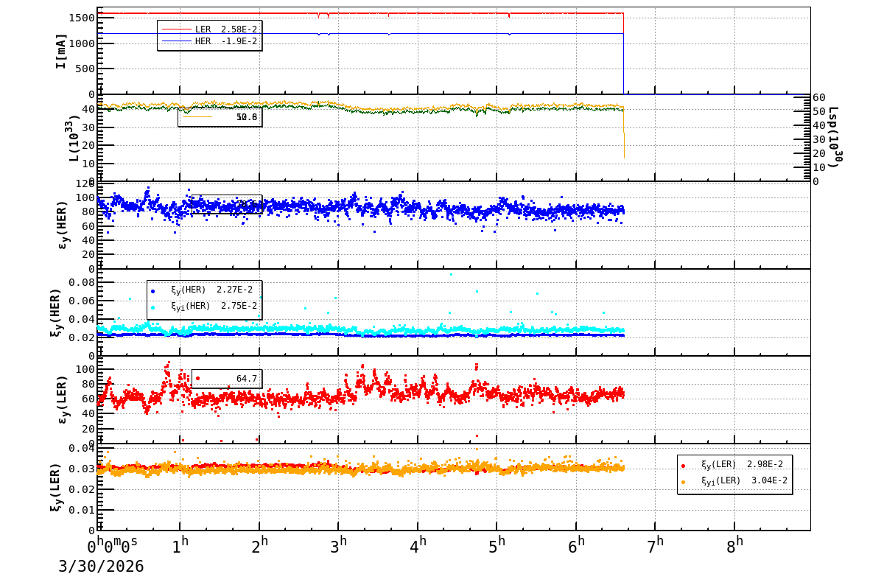Click the 2h time axis tick label
884x588 pixels.
[x=259, y=545]
